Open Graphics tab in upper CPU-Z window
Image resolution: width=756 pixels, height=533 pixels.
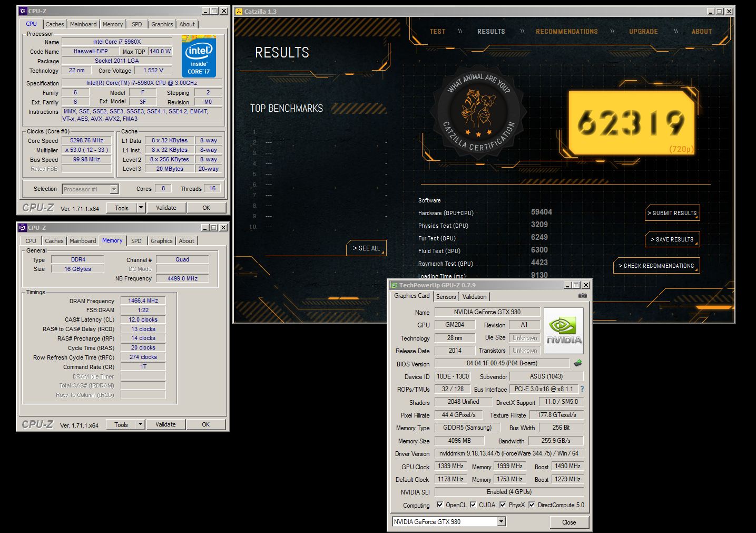click(x=162, y=24)
